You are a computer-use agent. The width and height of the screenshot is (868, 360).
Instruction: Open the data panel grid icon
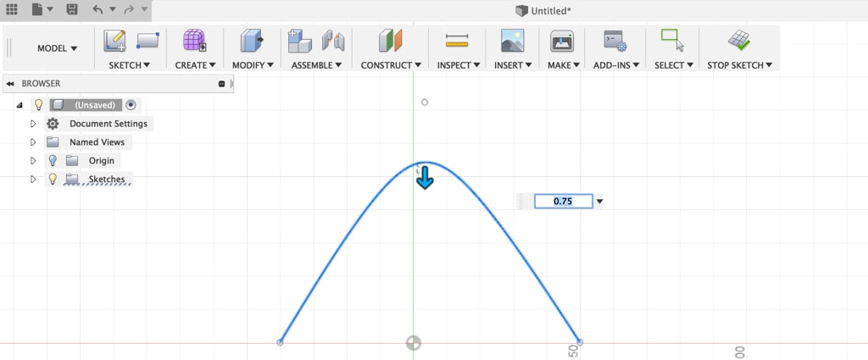pos(11,9)
